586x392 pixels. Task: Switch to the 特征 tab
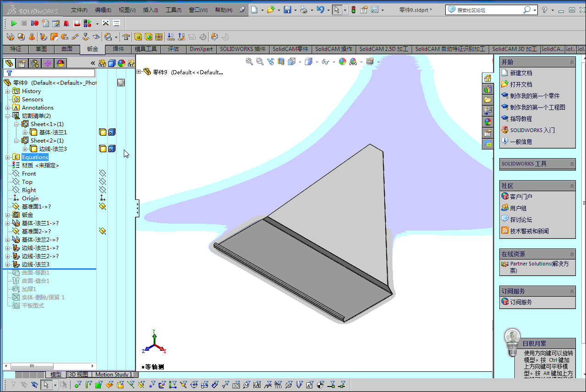click(x=16, y=49)
